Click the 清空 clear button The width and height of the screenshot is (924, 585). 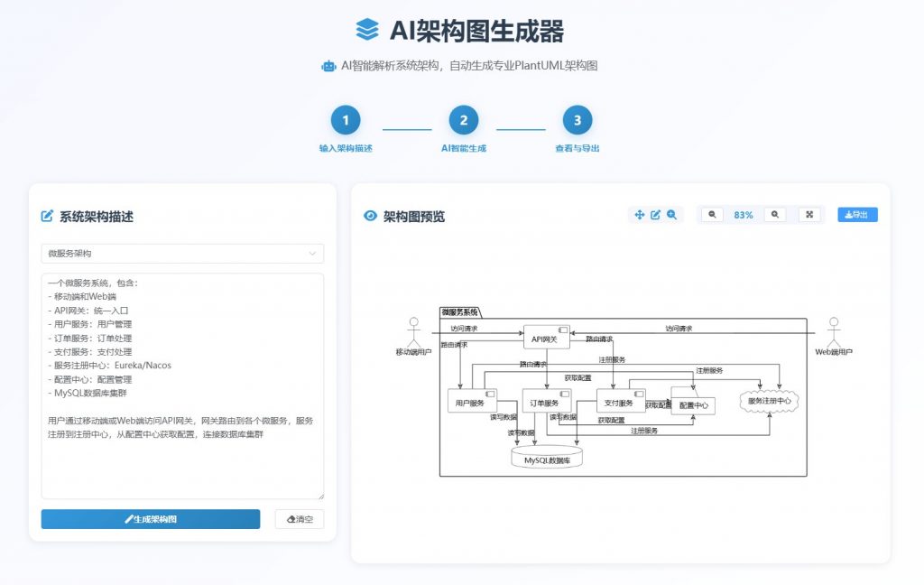pos(299,519)
